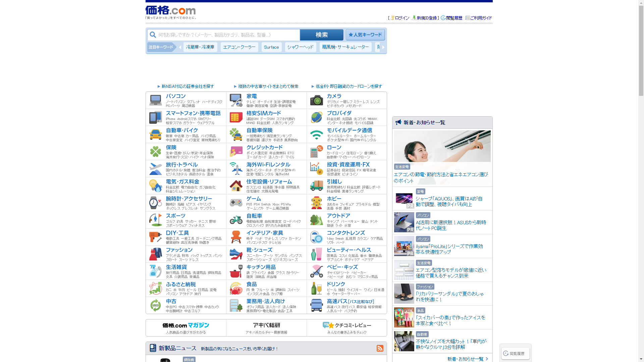Select the 価格.comマガジン tab

click(x=186, y=327)
